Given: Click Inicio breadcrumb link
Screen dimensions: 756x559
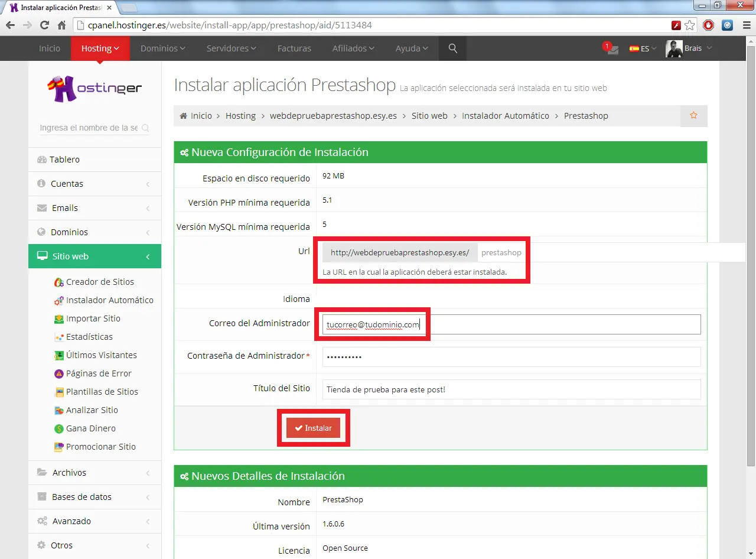Looking at the screenshot, I should [201, 116].
